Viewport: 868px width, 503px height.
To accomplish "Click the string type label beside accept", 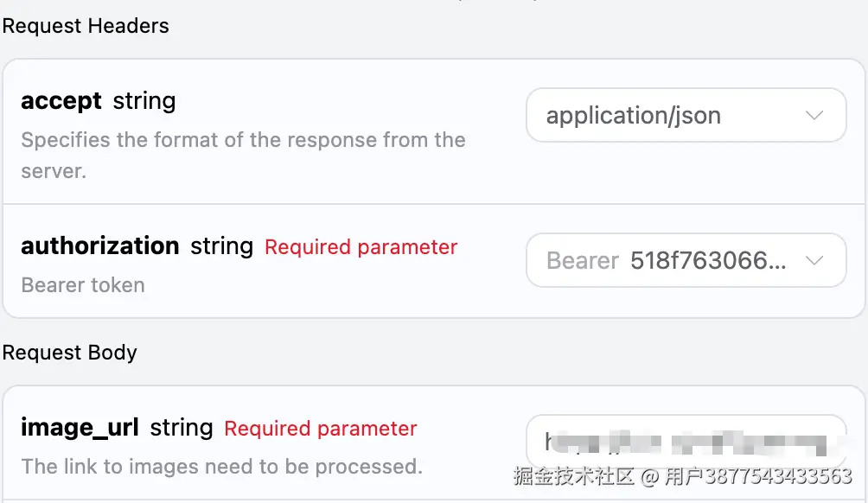I will pos(144,101).
